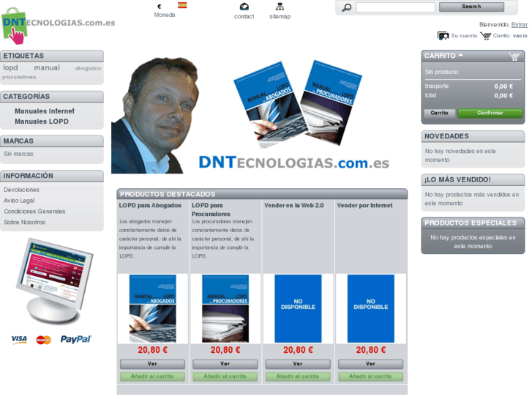Click the Vender por Internet placeholder image
Viewport: 532px width, 399px height.
pyautogui.click(x=370, y=308)
